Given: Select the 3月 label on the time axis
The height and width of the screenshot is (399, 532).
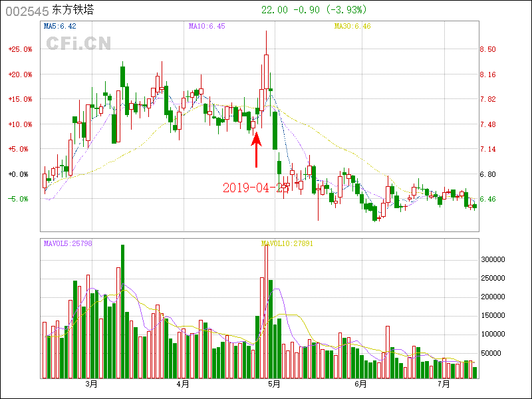Looking at the screenshot, I should [x=91, y=384].
